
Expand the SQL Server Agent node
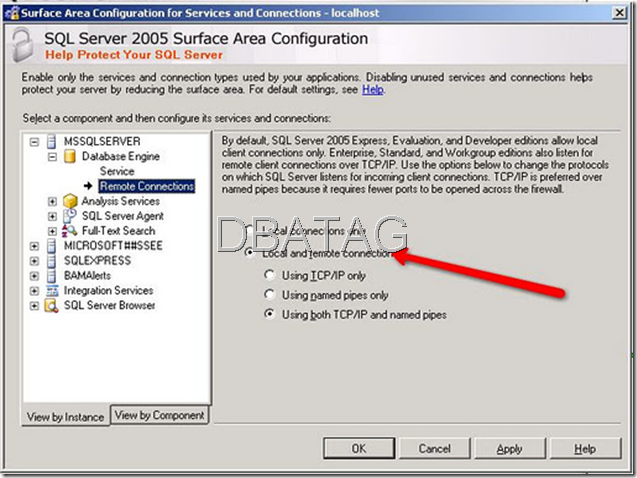52,216
